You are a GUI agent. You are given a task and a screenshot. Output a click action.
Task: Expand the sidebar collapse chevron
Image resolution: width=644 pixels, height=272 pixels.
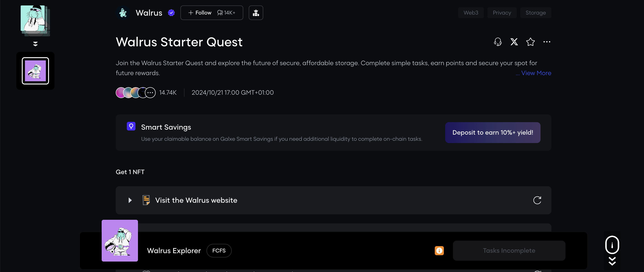[35, 44]
